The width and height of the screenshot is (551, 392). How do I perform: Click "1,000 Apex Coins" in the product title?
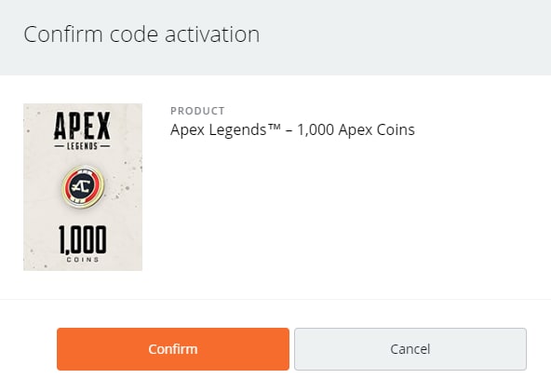click(356, 129)
